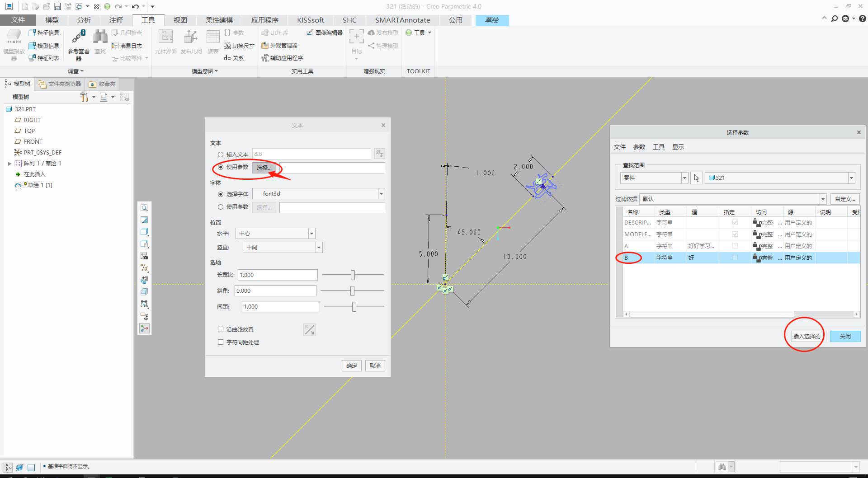Viewport: 868px width, 478px height.
Task: Click the selection arrow icon in 选择参数 dialog
Action: [696, 178]
